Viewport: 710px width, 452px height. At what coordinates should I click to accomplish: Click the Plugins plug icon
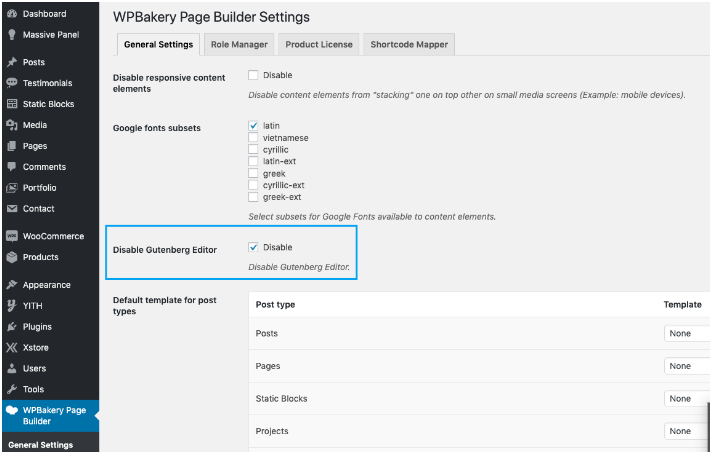12,327
